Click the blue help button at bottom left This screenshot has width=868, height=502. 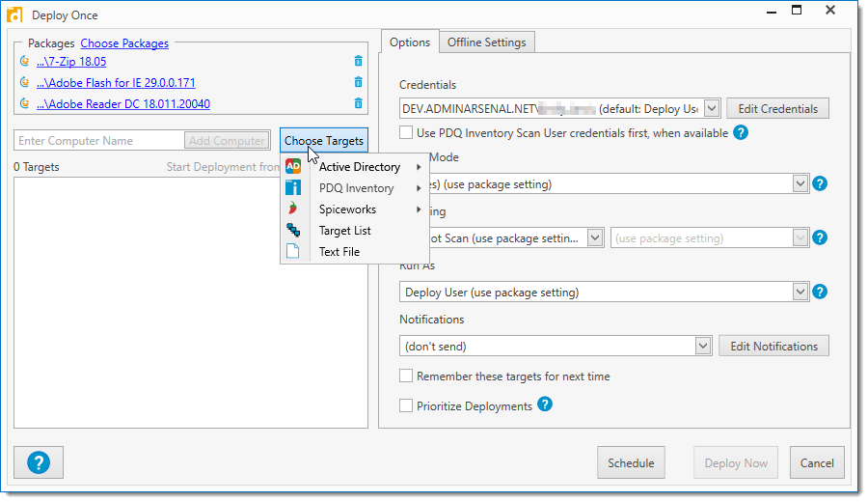[x=39, y=462]
